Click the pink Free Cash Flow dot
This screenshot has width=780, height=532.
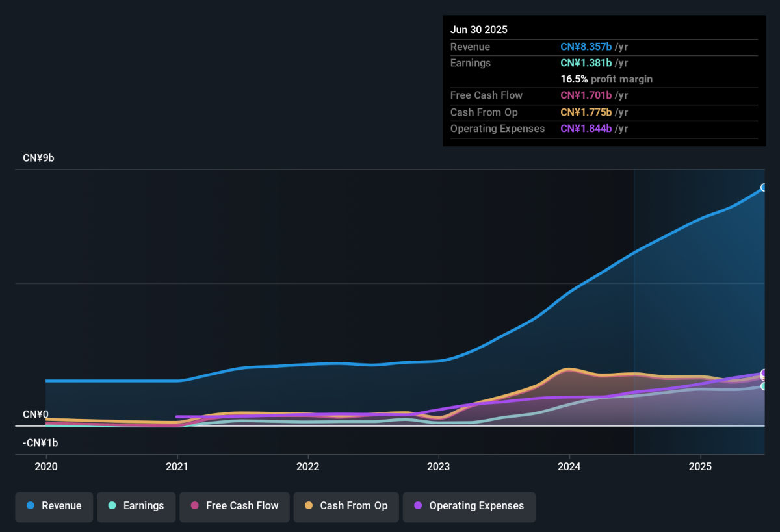pos(195,506)
